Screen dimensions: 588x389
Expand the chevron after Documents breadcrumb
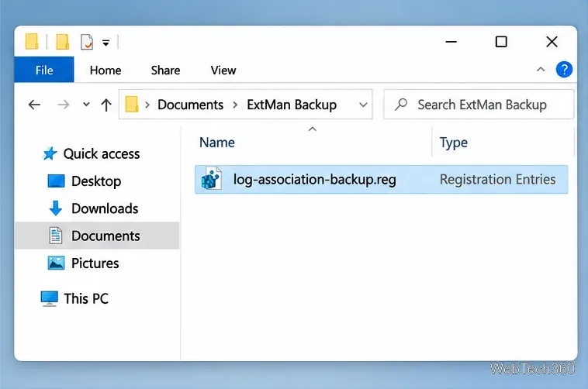(235, 105)
